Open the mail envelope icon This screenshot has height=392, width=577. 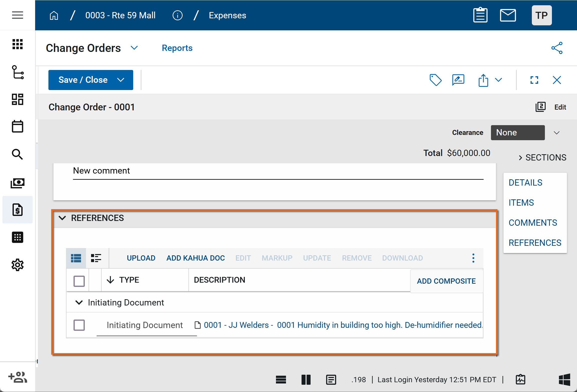[x=508, y=15]
